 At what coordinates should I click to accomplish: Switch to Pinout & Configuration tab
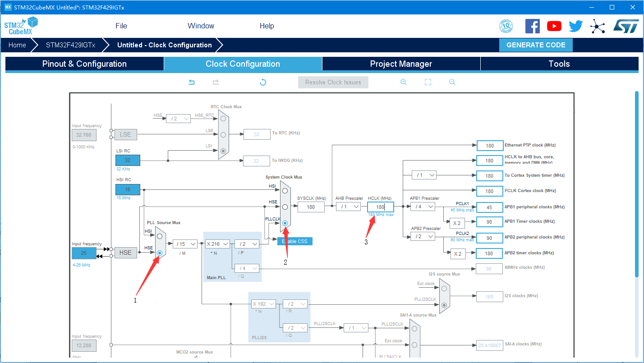point(84,64)
